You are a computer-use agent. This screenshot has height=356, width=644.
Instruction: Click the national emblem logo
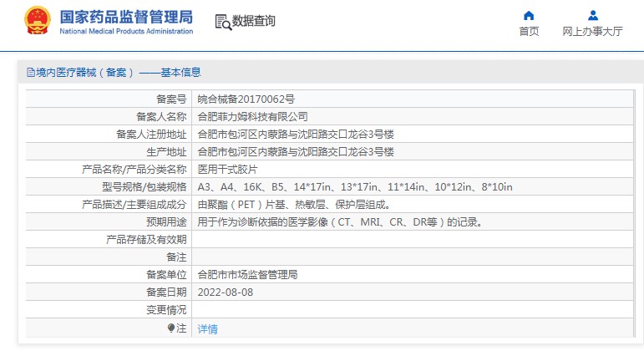[38, 21]
